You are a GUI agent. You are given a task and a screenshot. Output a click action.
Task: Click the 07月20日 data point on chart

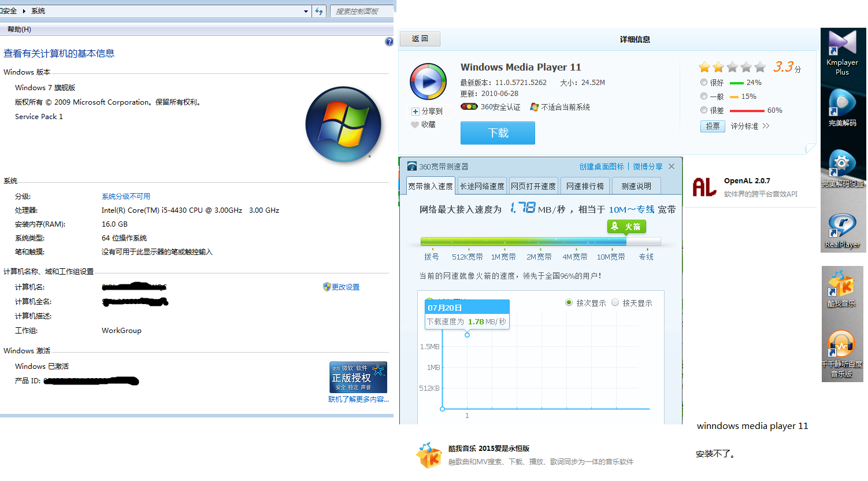467,335
